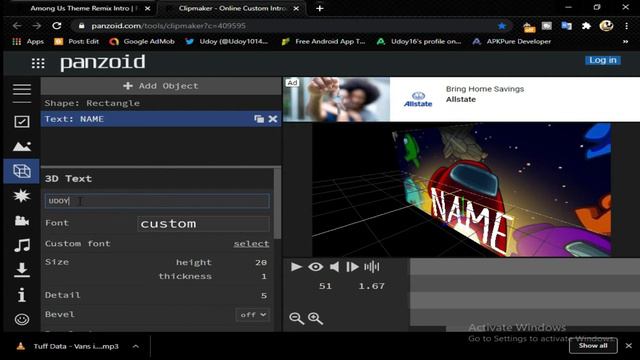Screen dimensions: 640x360
Task: Click the Custom font select link
Action: tap(251, 244)
